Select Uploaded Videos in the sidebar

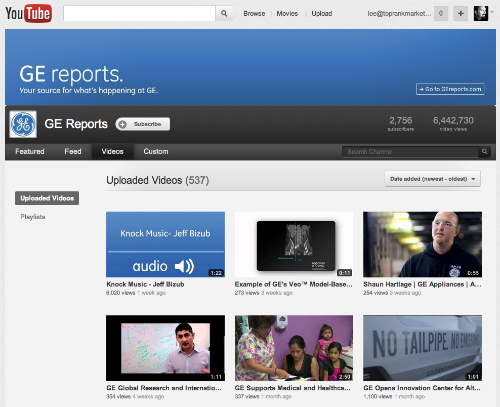[x=47, y=198]
